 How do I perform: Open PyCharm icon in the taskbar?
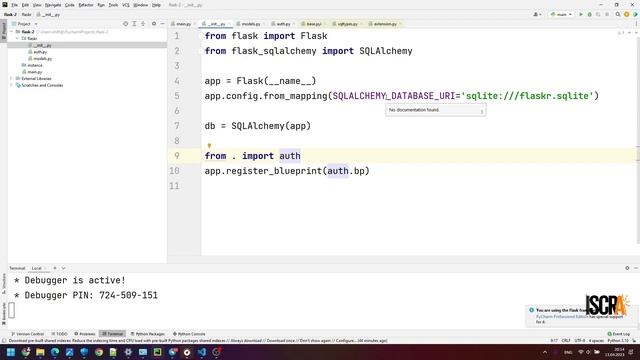coord(157,352)
